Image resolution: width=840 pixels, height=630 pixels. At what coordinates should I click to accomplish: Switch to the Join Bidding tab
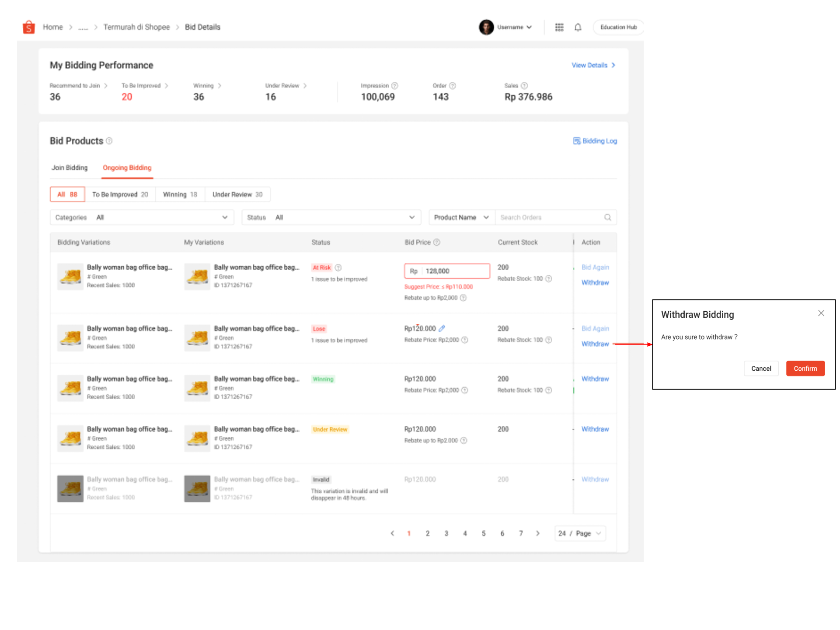coord(69,167)
